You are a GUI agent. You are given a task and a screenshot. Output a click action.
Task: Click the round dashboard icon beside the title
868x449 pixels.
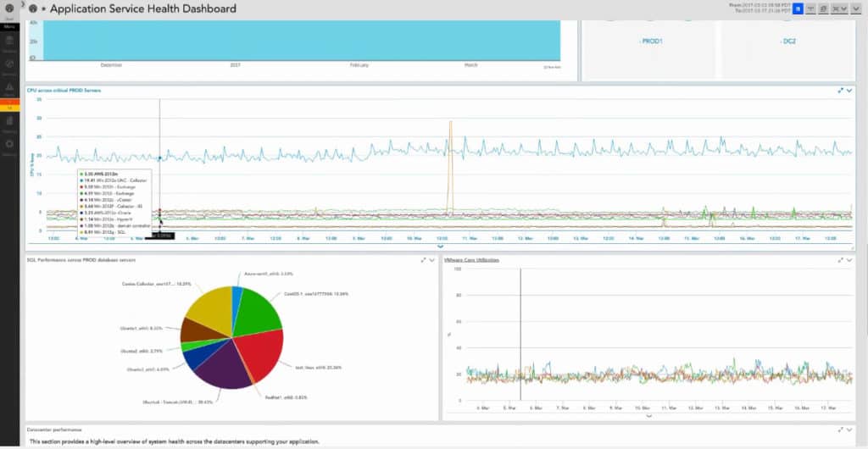[33, 8]
